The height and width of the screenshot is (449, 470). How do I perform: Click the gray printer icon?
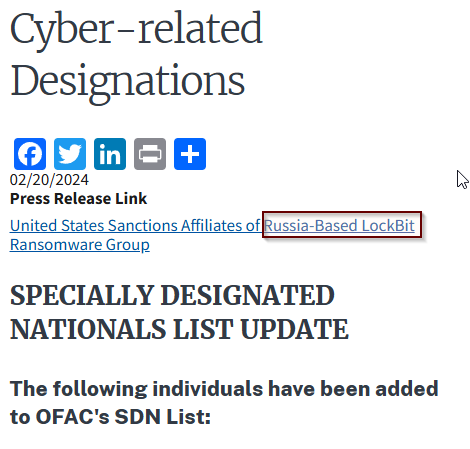[150, 154]
